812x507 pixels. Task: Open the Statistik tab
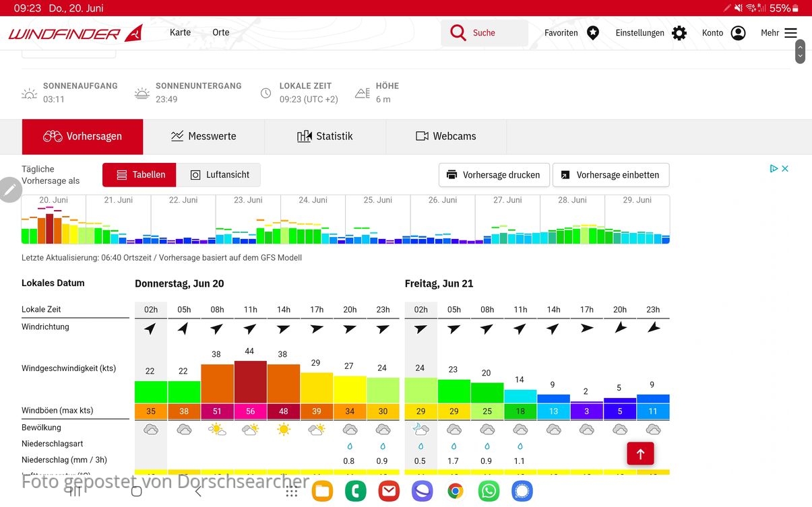coord(325,136)
